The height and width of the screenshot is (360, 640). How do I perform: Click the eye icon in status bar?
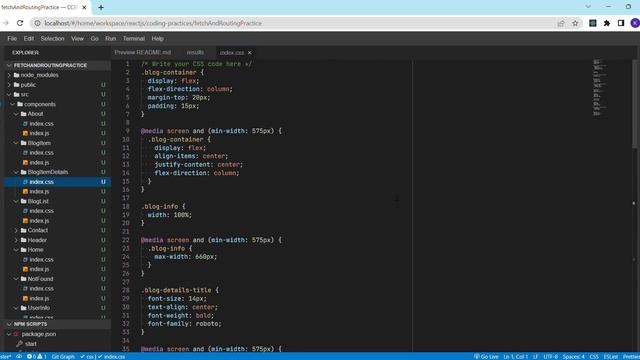tap(19, 356)
